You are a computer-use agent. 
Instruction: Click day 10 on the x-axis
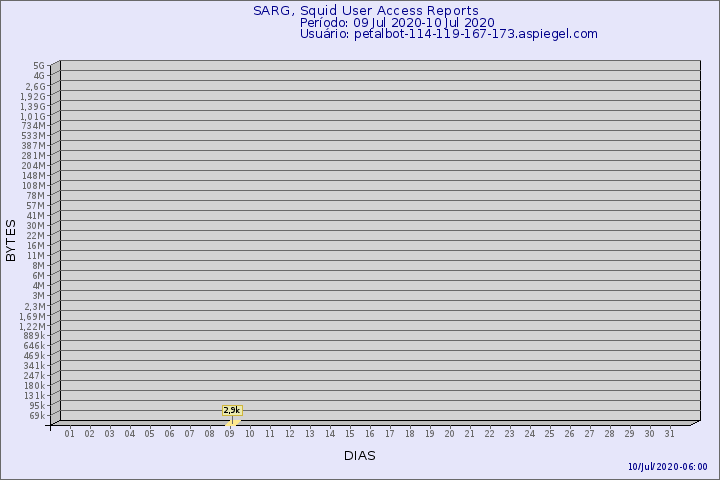[x=250, y=434]
